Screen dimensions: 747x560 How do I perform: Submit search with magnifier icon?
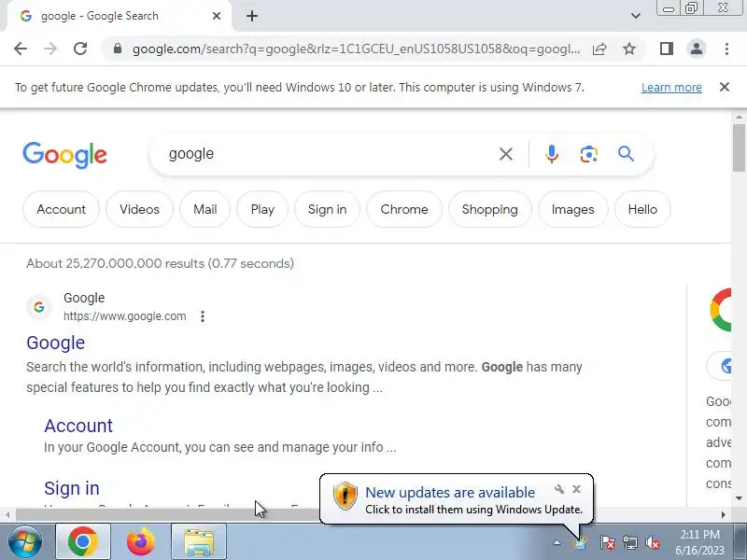[x=626, y=154]
